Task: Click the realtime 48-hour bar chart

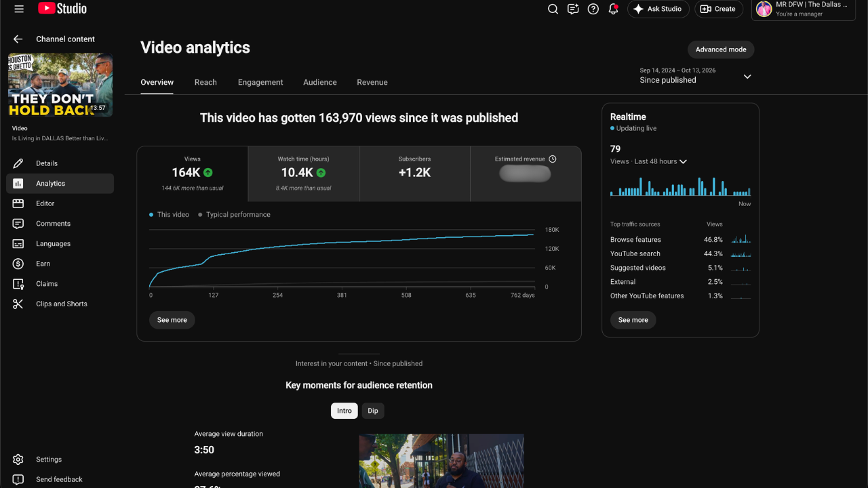Action: tap(680, 186)
